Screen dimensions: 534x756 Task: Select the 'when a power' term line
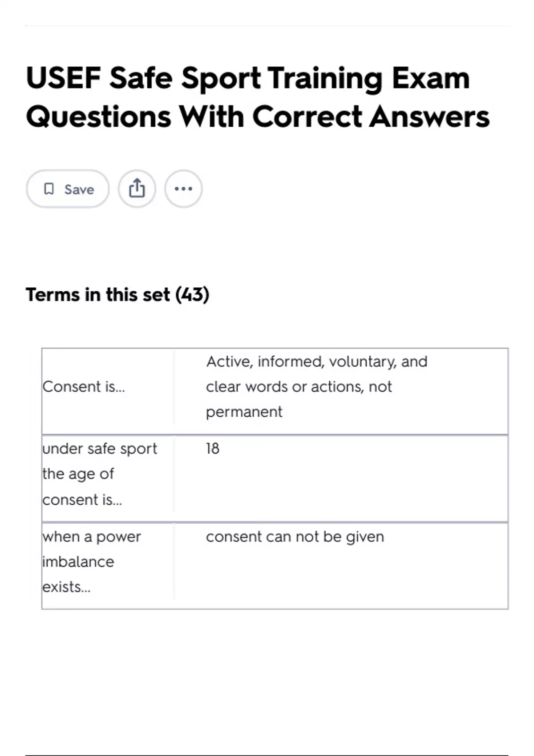92,537
